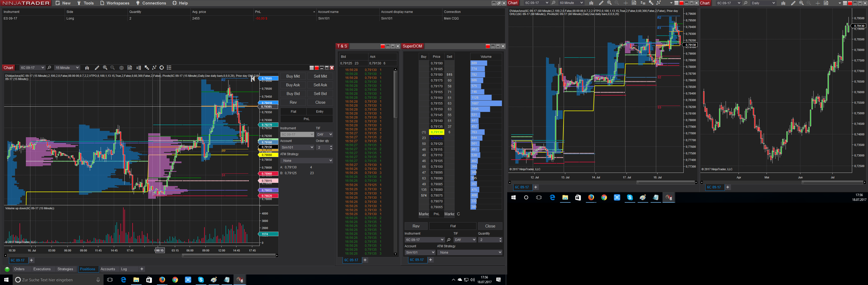Search instrument in the 15 Minute chart
The width and height of the screenshot is (868, 285).
tap(49, 68)
